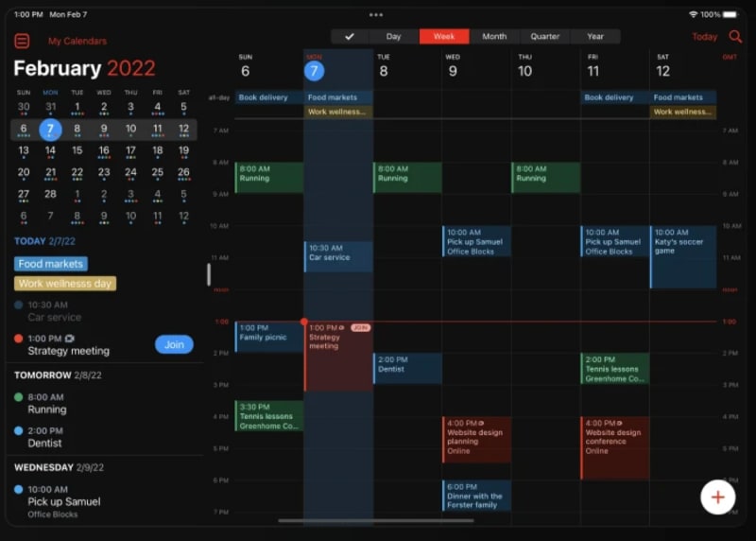The width and height of the screenshot is (756, 541).
Task: Click the green dot beside Running tomorrow
Action: [18, 397]
